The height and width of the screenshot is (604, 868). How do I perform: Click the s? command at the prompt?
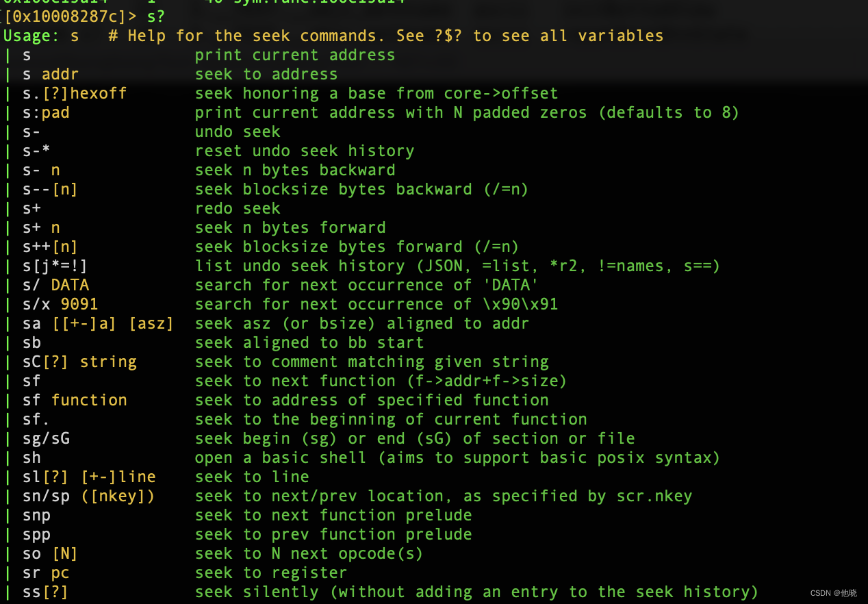click(155, 16)
